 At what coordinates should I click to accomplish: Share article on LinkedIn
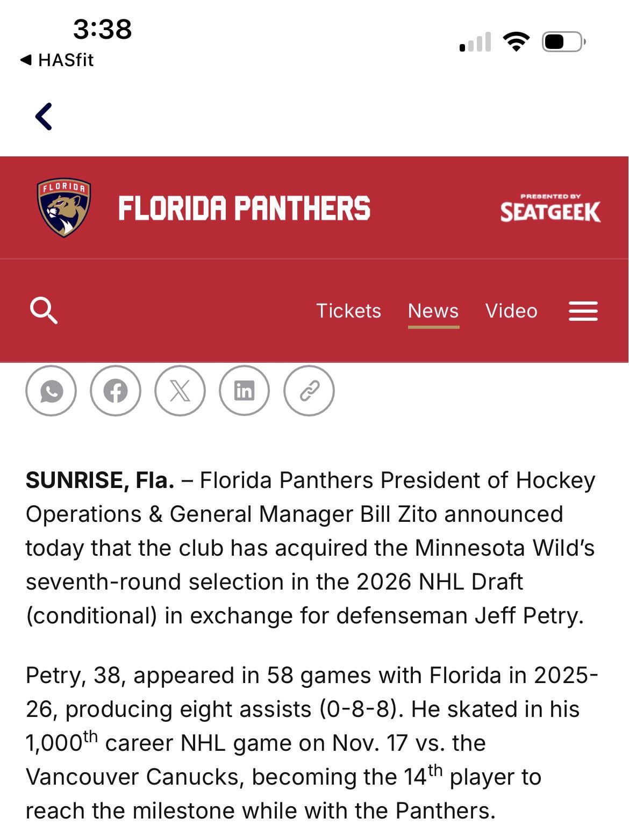tap(244, 391)
